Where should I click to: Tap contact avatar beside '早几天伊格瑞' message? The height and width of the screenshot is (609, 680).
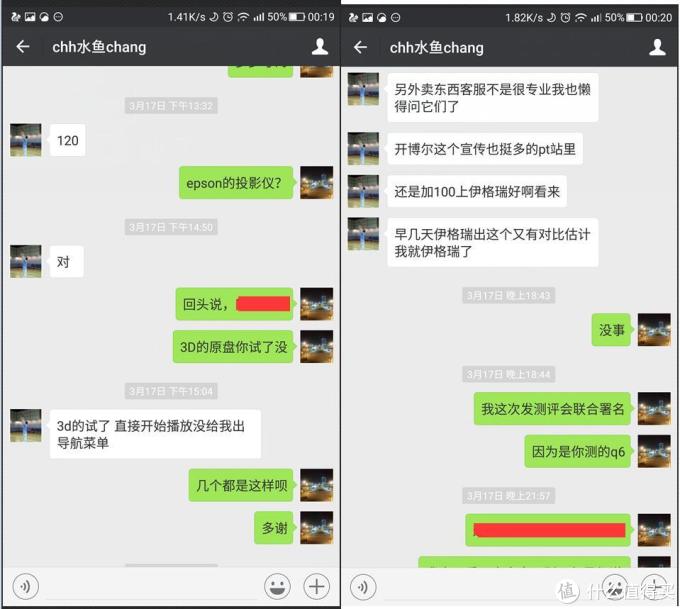tap(363, 234)
